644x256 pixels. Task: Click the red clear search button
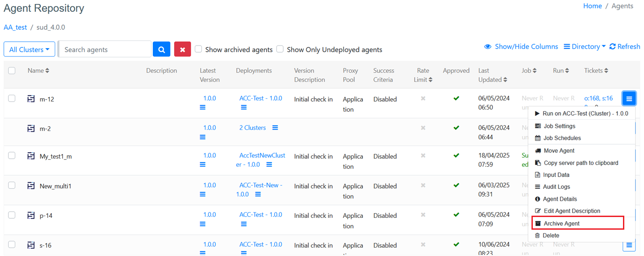182,50
